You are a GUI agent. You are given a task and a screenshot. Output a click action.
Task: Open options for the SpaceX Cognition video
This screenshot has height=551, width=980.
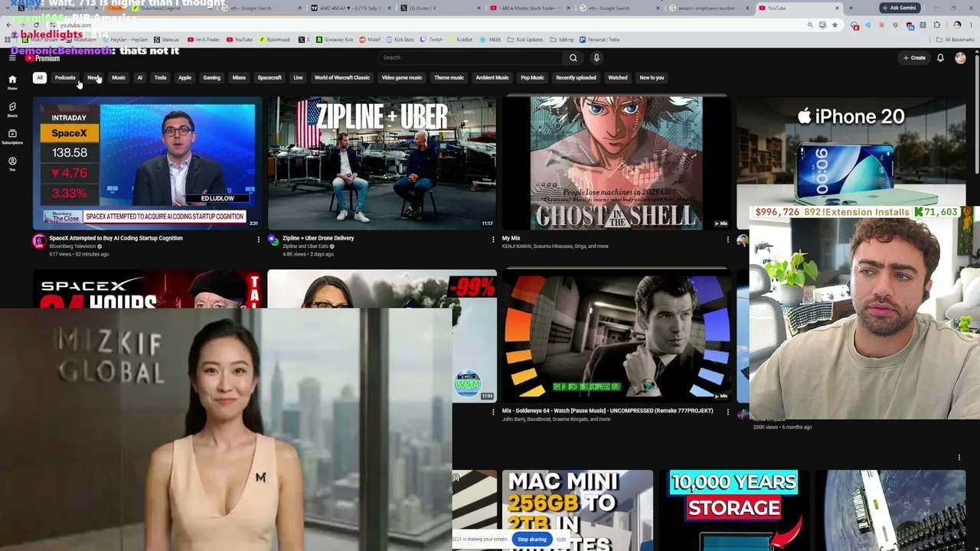click(258, 240)
